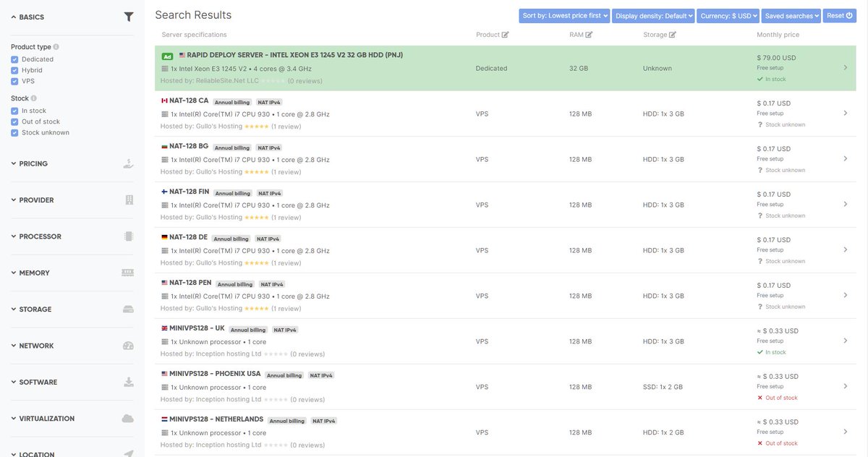The width and height of the screenshot is (868, 457).
Task: Open the Currency selector
Action: 729,14
